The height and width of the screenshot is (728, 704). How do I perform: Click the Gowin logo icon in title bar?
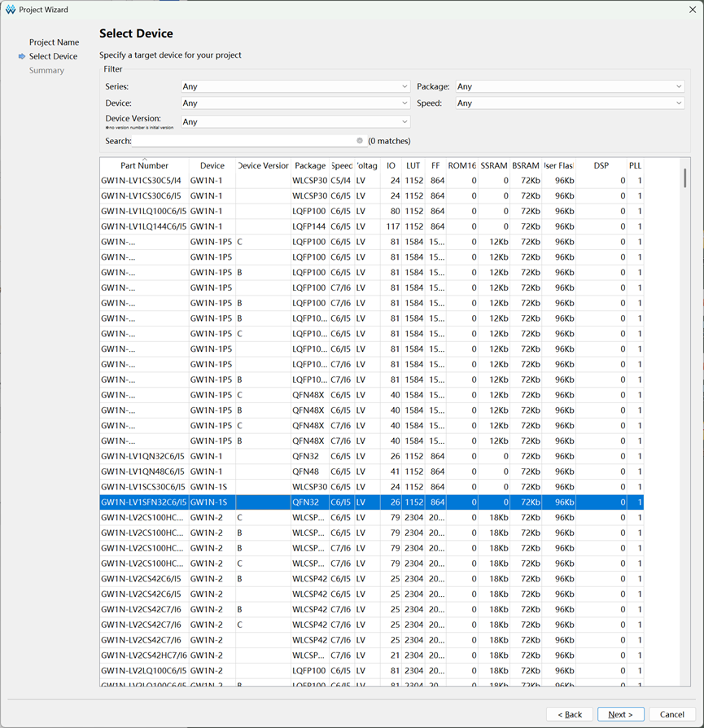coord(11,10)
